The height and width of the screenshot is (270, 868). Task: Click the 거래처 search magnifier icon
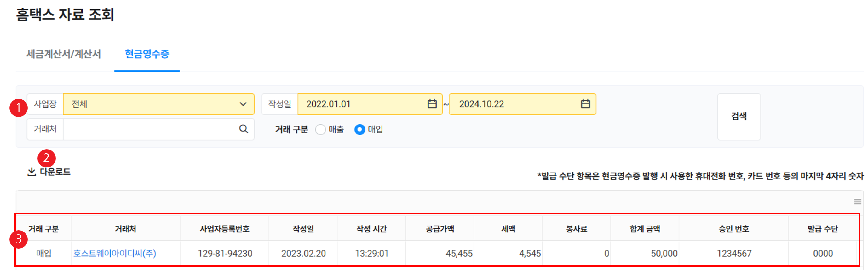click(244, 129)
